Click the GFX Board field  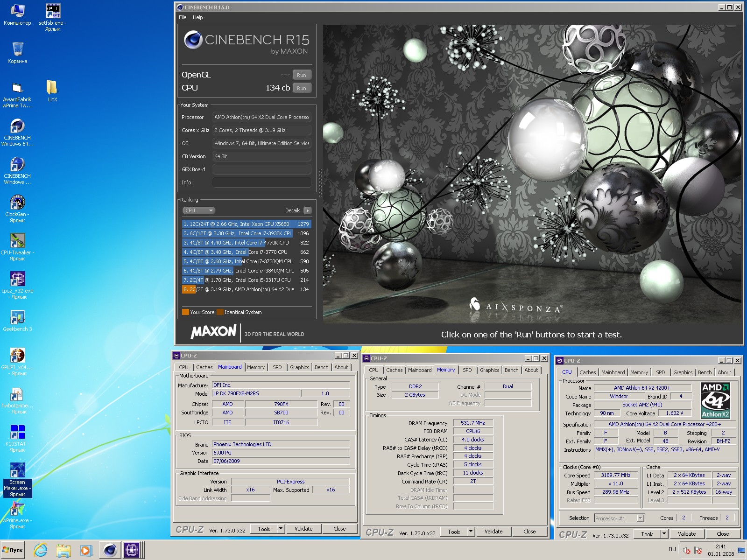tap(261, 169)
